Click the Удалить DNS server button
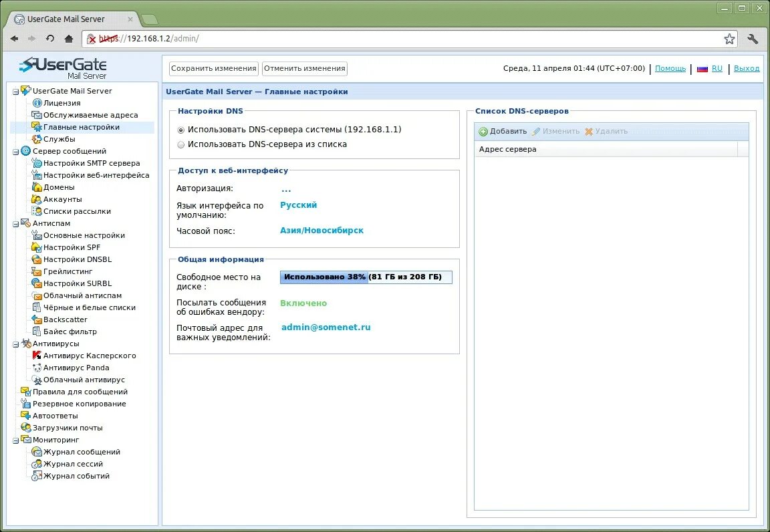 (606, 131)
